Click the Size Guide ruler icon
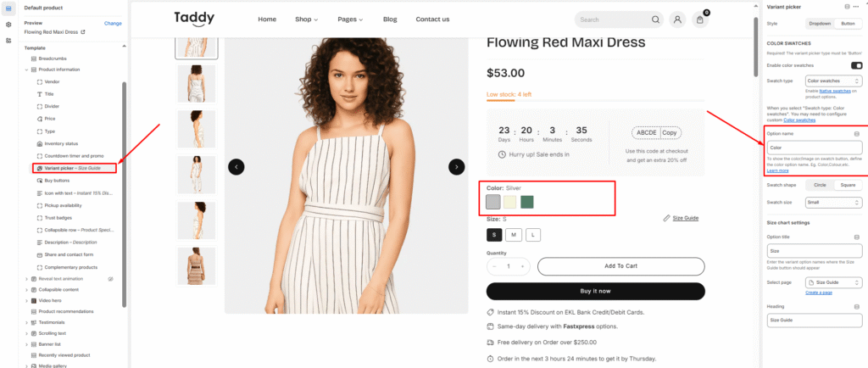Image resolution: width=868 pixels, height=368 pixels. click(667, 218)
